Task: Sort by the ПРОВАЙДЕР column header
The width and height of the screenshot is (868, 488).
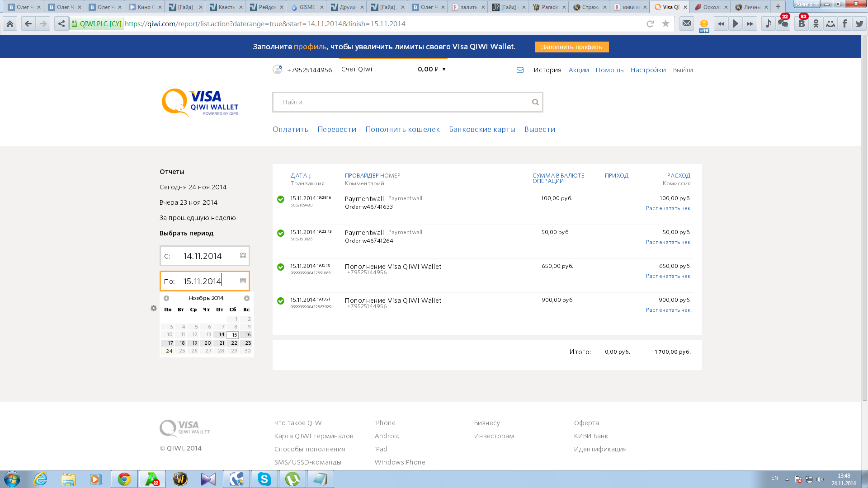Action: coord(362,176)
